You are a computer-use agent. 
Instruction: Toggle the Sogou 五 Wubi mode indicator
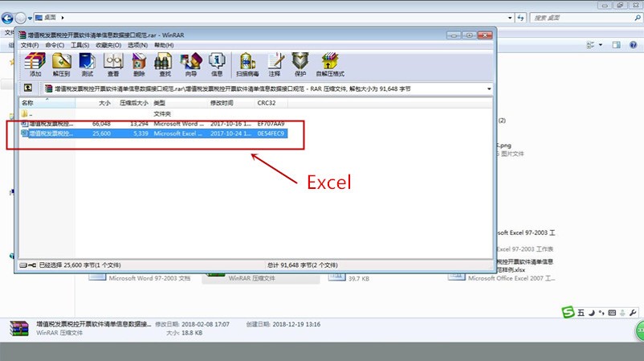pyautogui.click(x=581, y=313)
